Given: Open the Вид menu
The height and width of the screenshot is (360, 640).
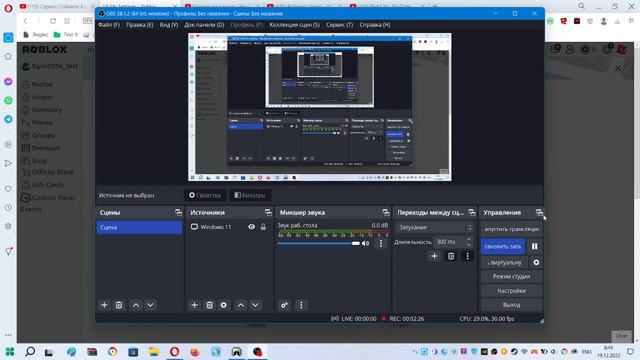Looking at the screenshot, I should (169, 24).
